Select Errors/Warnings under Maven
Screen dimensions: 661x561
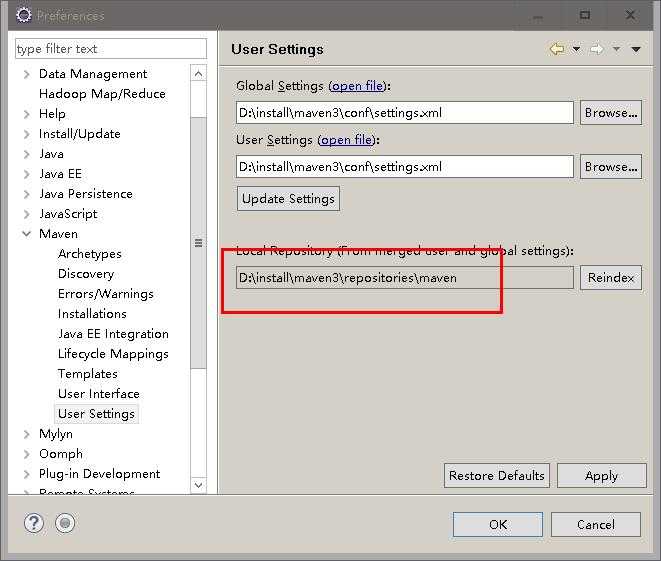pos(106,294)
